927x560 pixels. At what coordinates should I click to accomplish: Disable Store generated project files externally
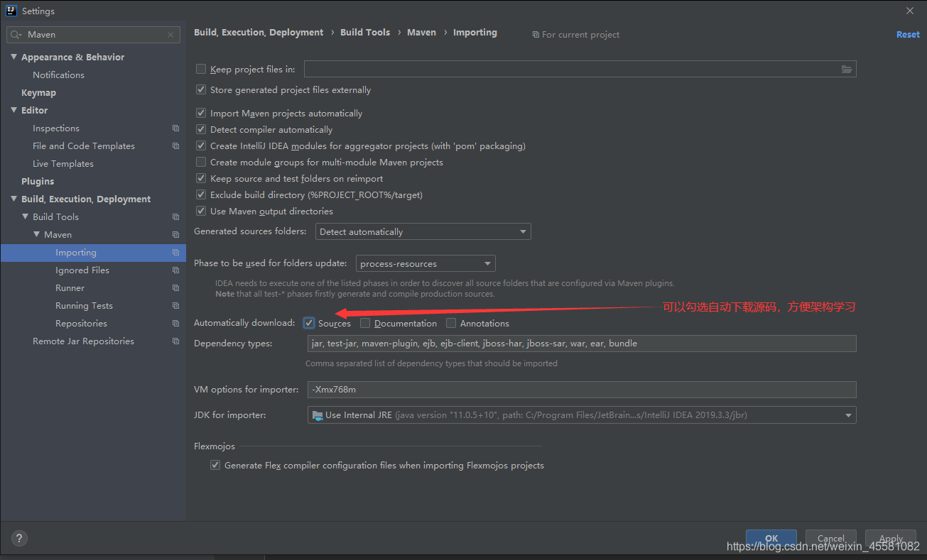201,90
